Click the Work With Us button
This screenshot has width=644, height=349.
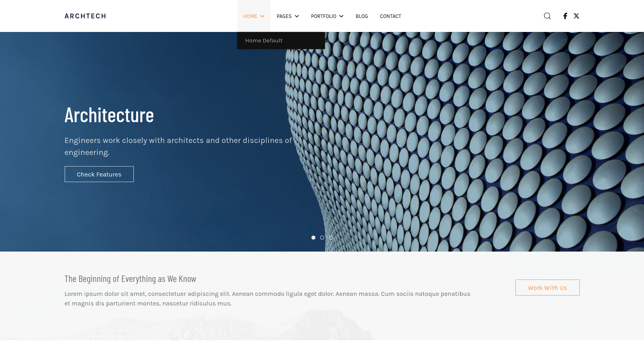click(547, 288)
